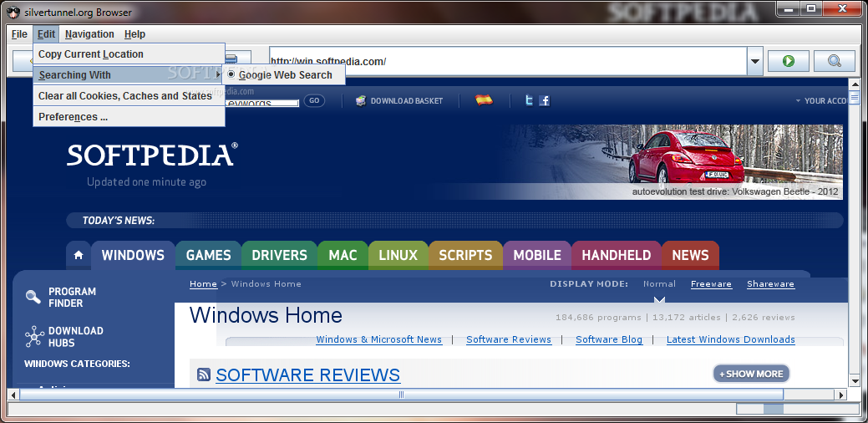This screenshot has height=423, width=868.
Task: Click the GO button on the page
Action: tap(314, 101)
